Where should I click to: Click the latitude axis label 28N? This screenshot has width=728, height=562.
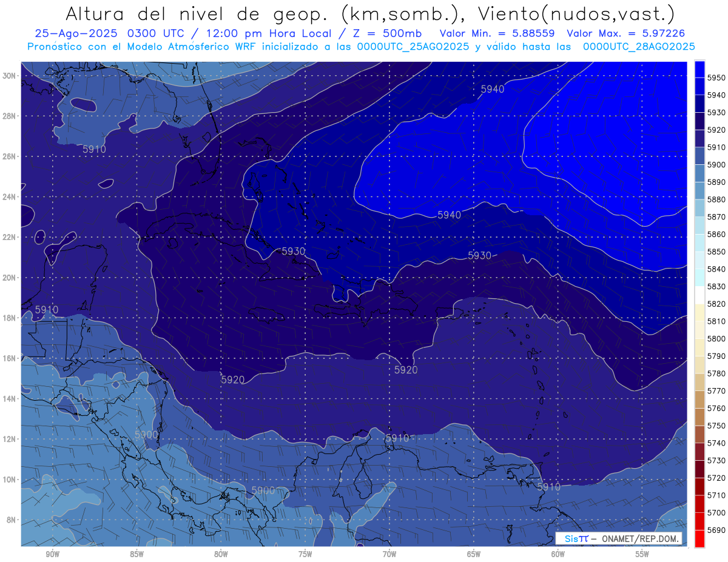tap(9, 116)
